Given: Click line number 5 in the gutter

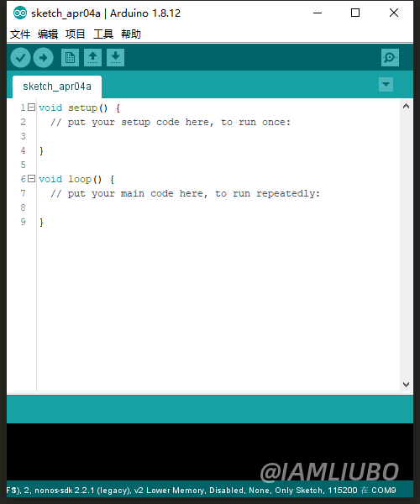Looking at the screenshot, I should coord(24,165).
